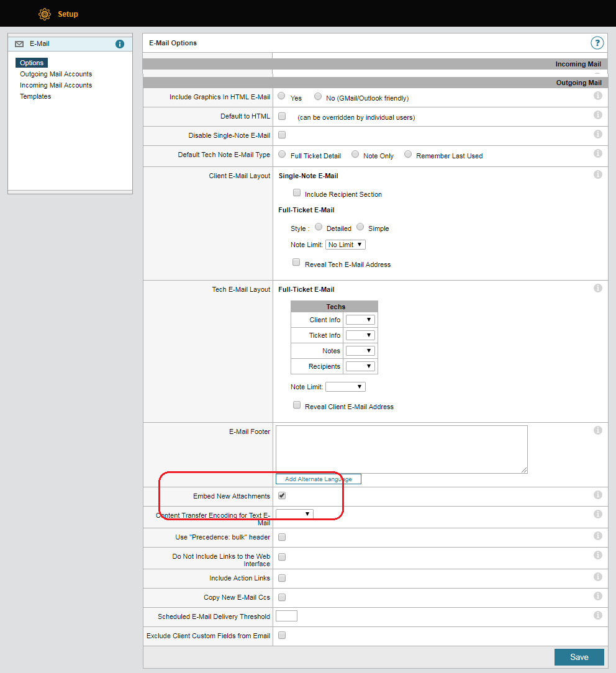Check Copy New E-Mail Ccs
This screenshot has height=673, width=616.
point(282,597)
